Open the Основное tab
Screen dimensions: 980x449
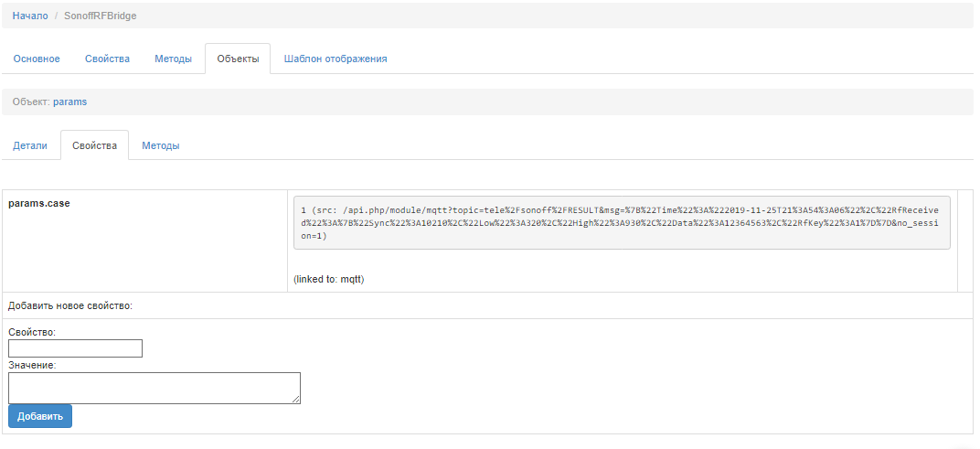click(37, 59)
